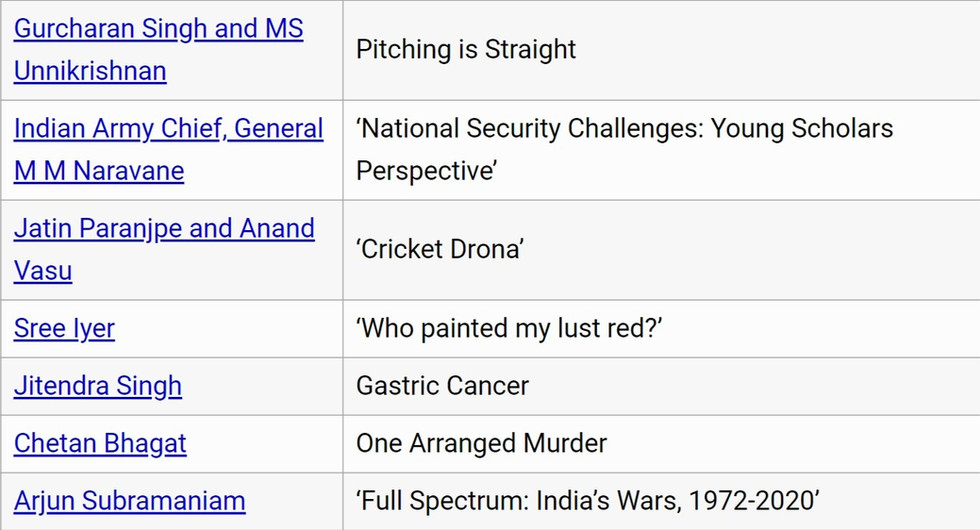The width and height of the screenshot is (980, 530).
Task: Click the 'Gastric Cancer' book title
Action: click(x=442, y=386)
